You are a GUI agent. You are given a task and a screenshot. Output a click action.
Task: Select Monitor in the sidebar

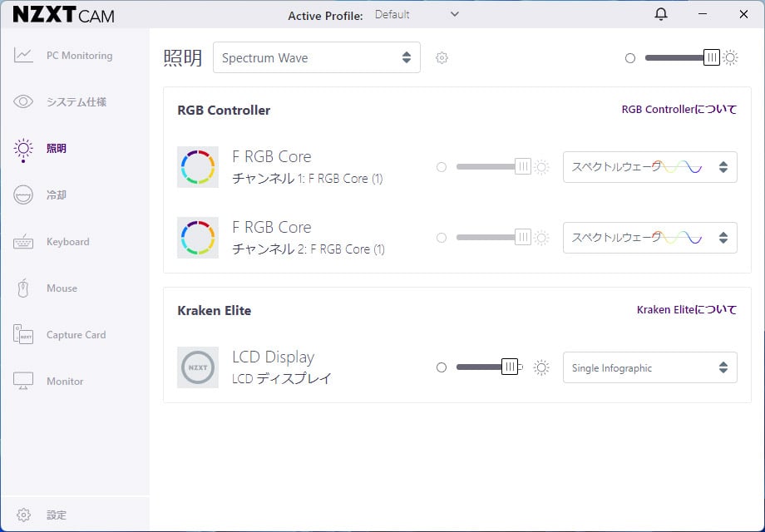point(65,382)
